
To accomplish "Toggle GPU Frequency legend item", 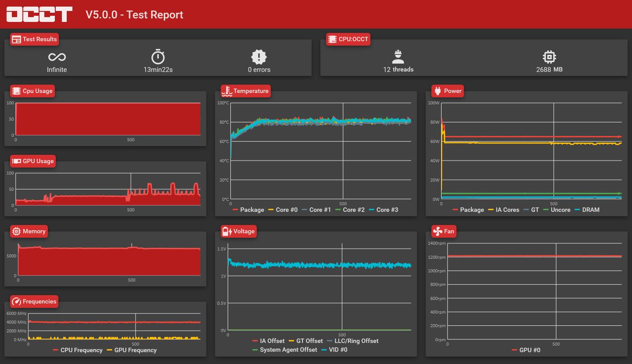I will (x=132, y=350).
